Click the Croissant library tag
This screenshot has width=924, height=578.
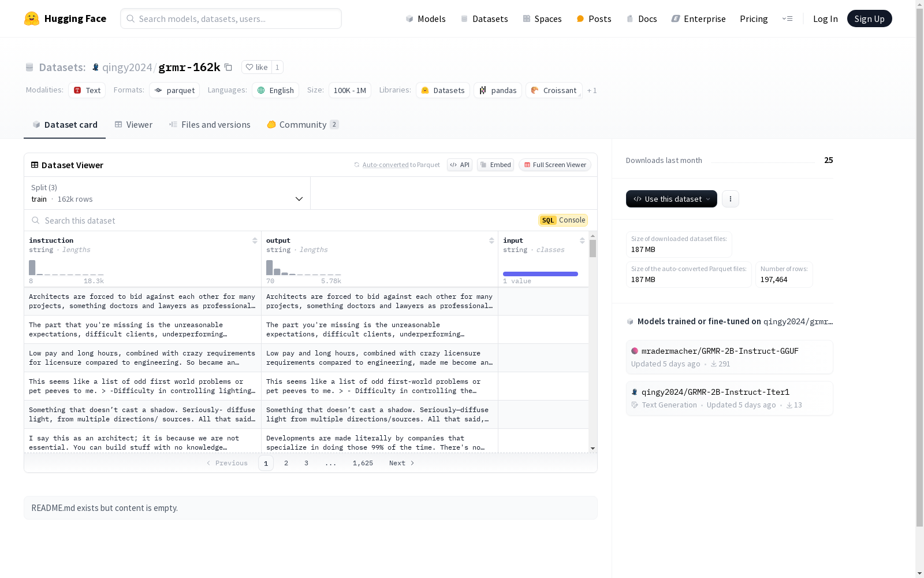coord(554,90)
